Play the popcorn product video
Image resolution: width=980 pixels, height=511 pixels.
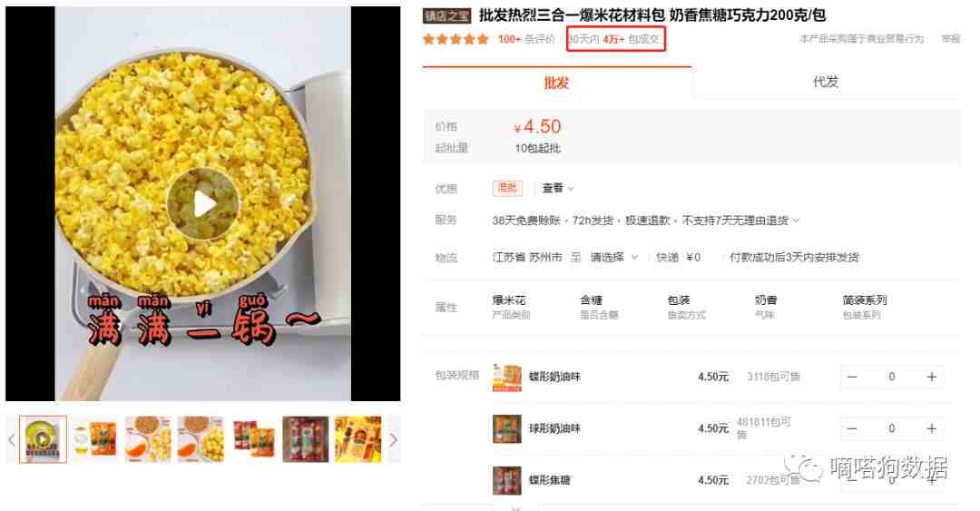click(x=203, y=204)
